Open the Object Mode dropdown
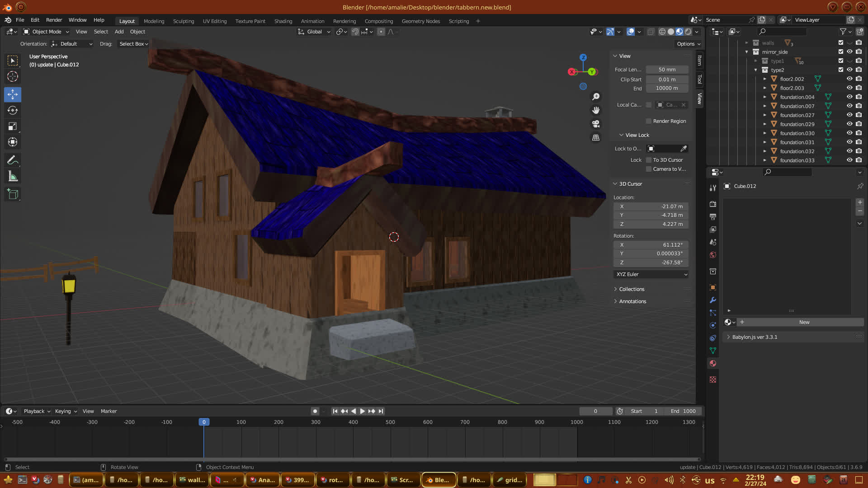The image size is (868, 488). click(x=46, y=32)
